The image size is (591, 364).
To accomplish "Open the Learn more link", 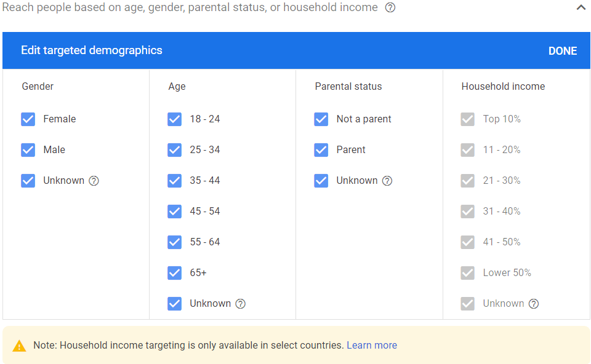I will (371, 345).
